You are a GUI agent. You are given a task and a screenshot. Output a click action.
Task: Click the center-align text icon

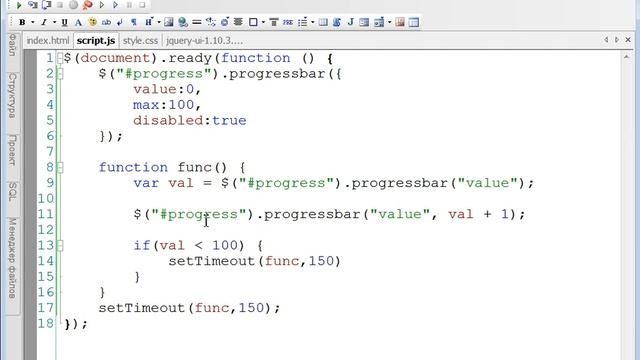click(x=238, y=22)
